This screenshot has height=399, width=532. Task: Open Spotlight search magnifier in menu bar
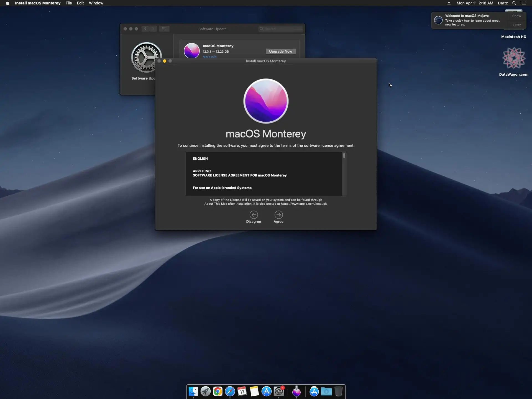coord(514,3)
